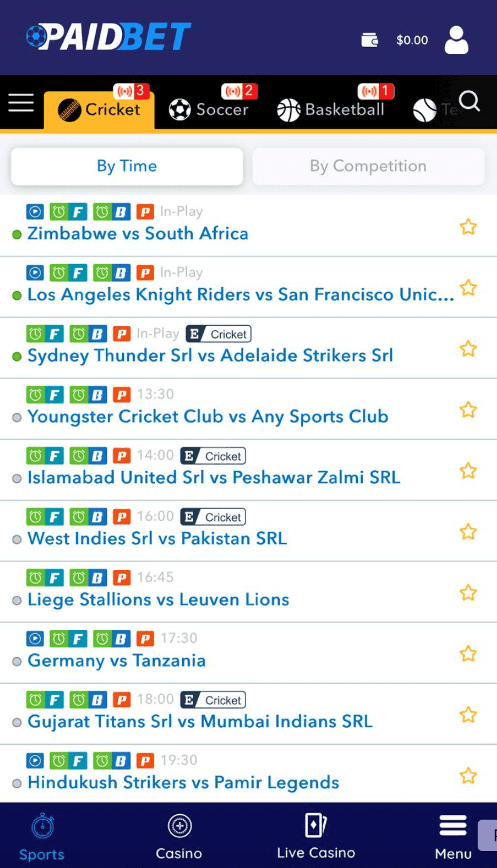Open the live stream icon for Zimbabwe vs South Africa
This screenshot has width=497, height=868.
(x=34, y=211)
